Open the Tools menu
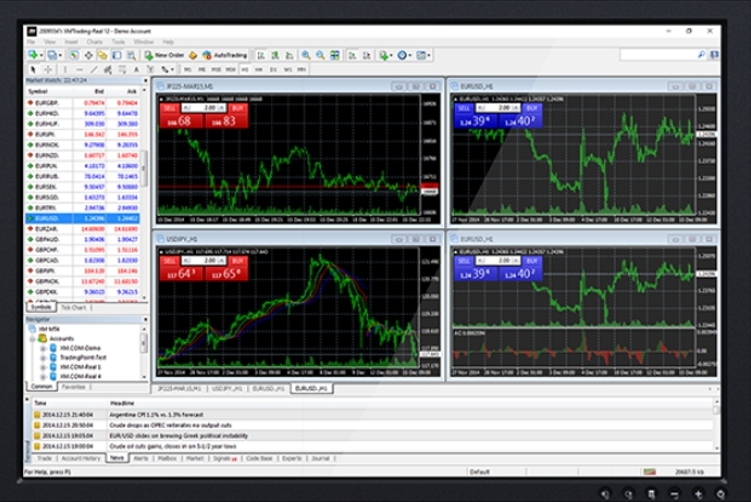Screen dimensions: 751x502 click(x=118, y=42)
